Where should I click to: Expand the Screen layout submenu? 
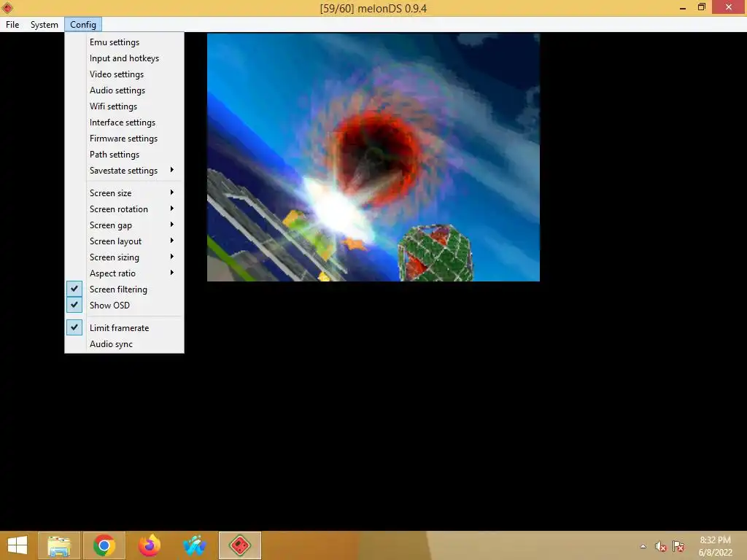coord(124,241)
